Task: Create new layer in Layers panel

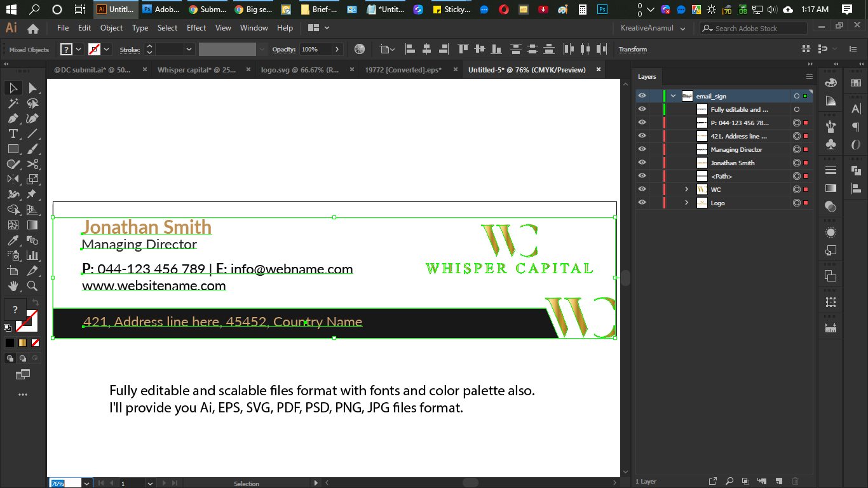Action: tap(778, 481)
